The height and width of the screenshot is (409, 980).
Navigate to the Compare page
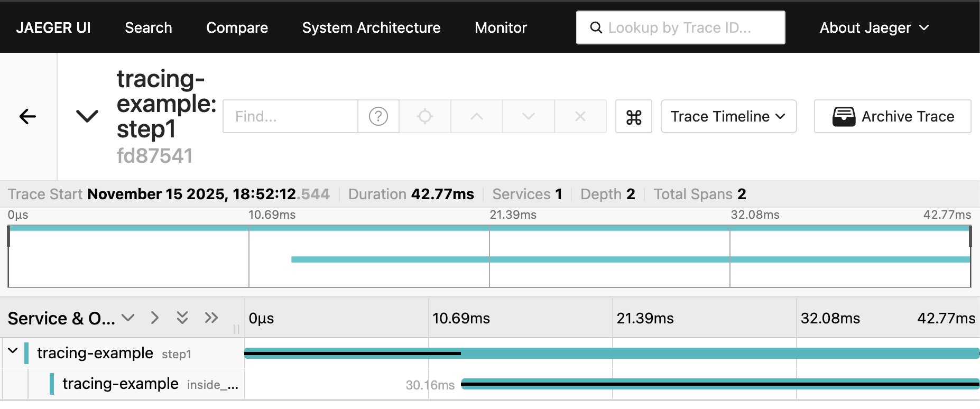(x=237, y=27)
